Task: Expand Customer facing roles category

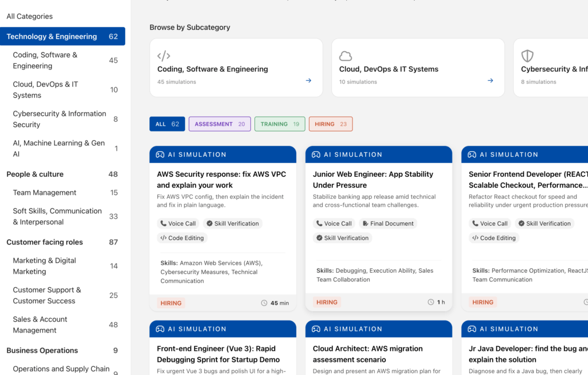Action: 45,242
